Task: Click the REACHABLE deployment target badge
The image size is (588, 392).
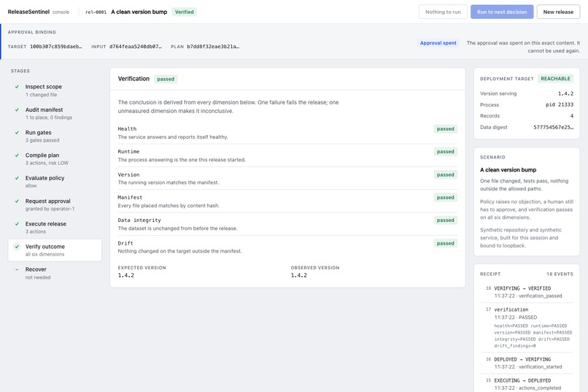Action: click(x=555, y=79)
